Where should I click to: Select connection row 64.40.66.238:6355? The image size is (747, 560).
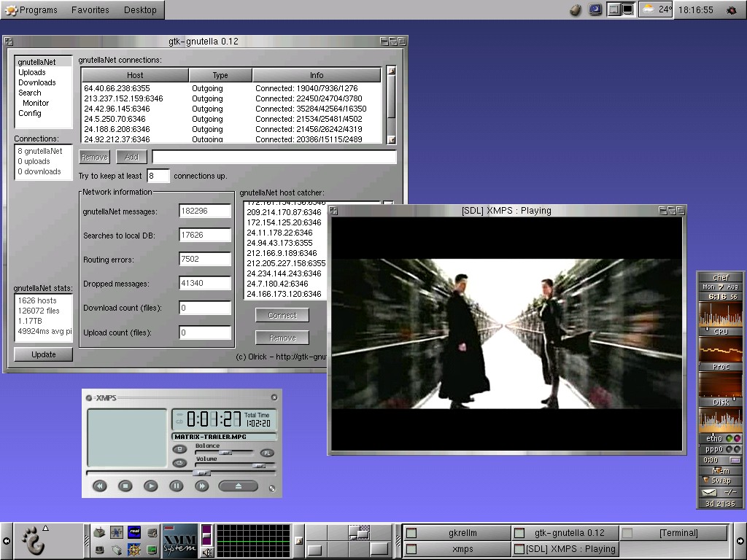pyautogui.click(x=231, y=88)
